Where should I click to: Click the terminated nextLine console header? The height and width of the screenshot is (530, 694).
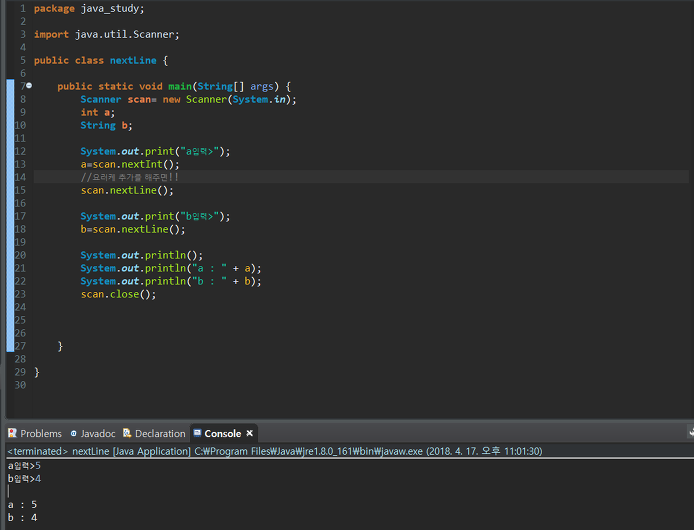click(275, 451)
